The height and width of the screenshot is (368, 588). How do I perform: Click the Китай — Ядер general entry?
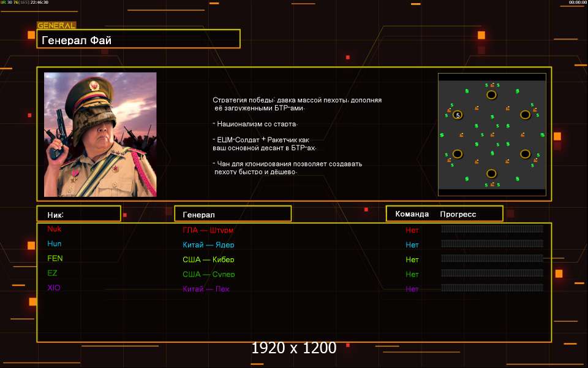[x=208, y=245]
